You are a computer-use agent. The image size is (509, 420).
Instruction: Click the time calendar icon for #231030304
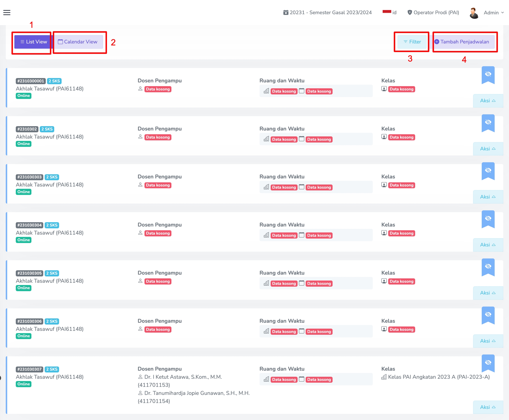coord(301,235)
